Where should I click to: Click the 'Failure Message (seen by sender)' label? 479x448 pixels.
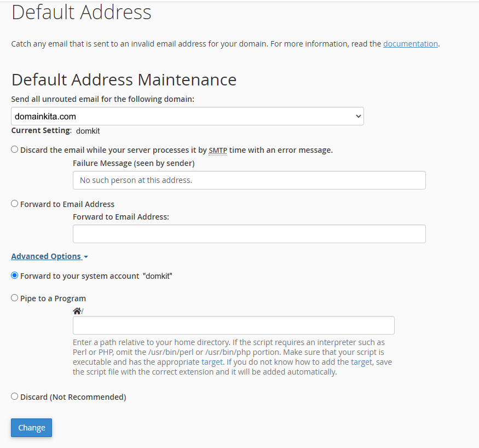(x=134, y=163)
